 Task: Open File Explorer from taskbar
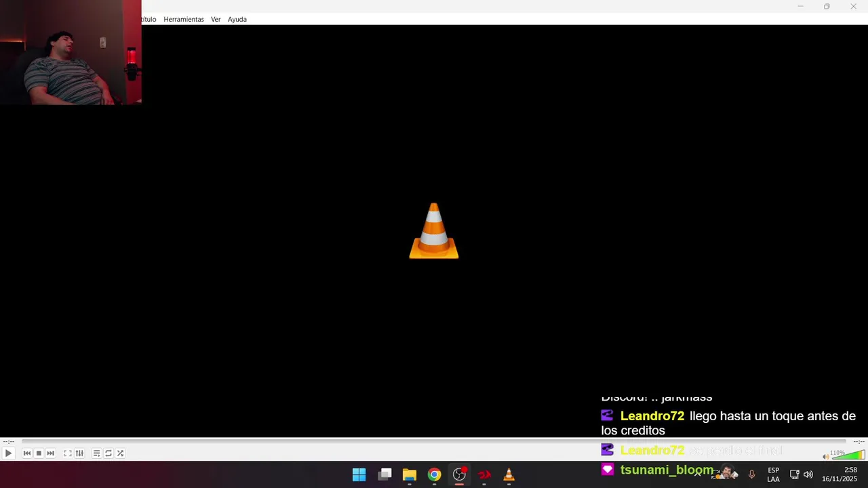pos(410,474)
